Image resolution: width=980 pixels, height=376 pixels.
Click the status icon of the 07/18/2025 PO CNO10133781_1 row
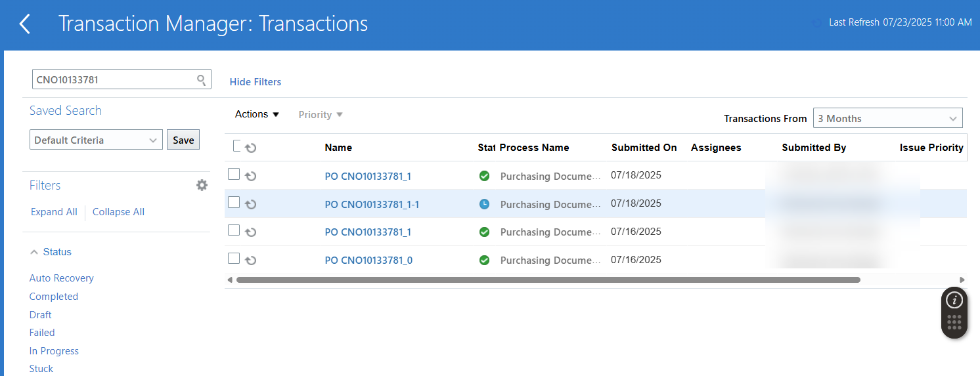(484, 176)
